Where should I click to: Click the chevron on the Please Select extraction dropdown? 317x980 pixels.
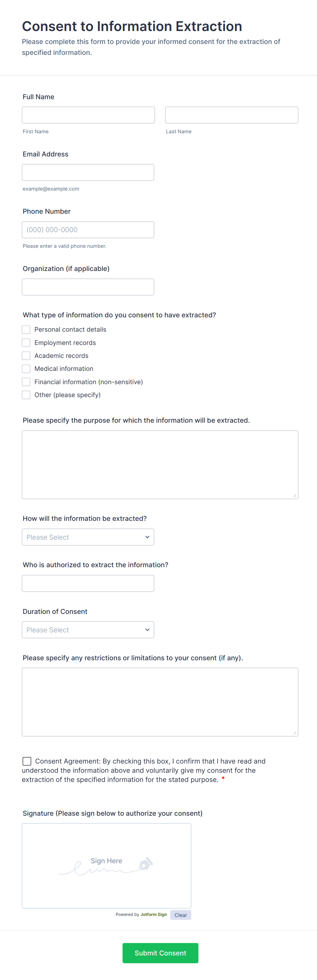point(147,537)
